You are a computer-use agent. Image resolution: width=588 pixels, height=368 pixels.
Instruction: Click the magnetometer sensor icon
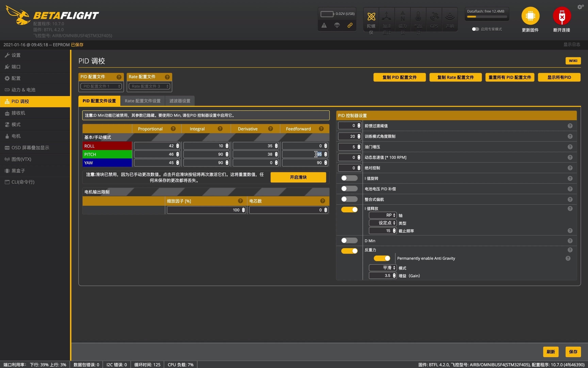click(403, 16)
